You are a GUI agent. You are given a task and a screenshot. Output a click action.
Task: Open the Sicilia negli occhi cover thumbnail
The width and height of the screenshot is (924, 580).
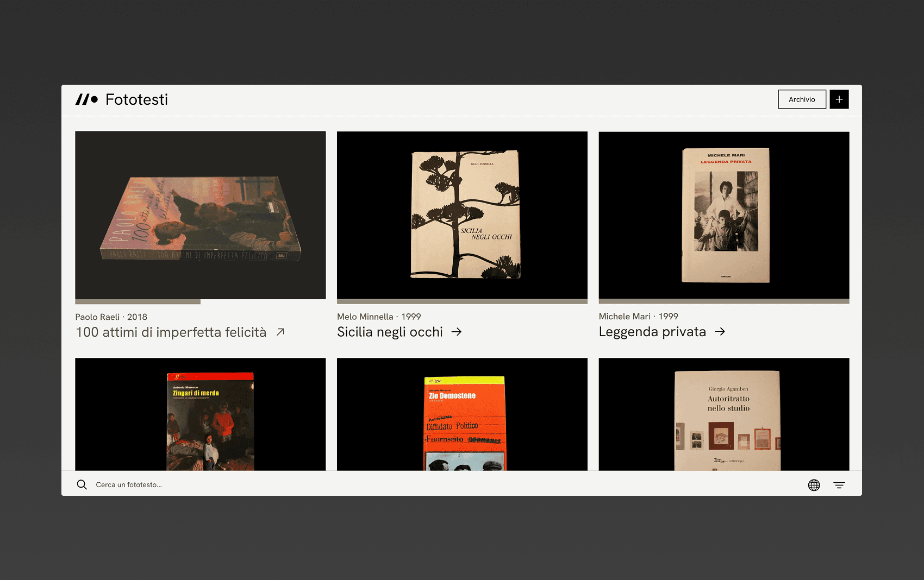(x=462, y=215)
